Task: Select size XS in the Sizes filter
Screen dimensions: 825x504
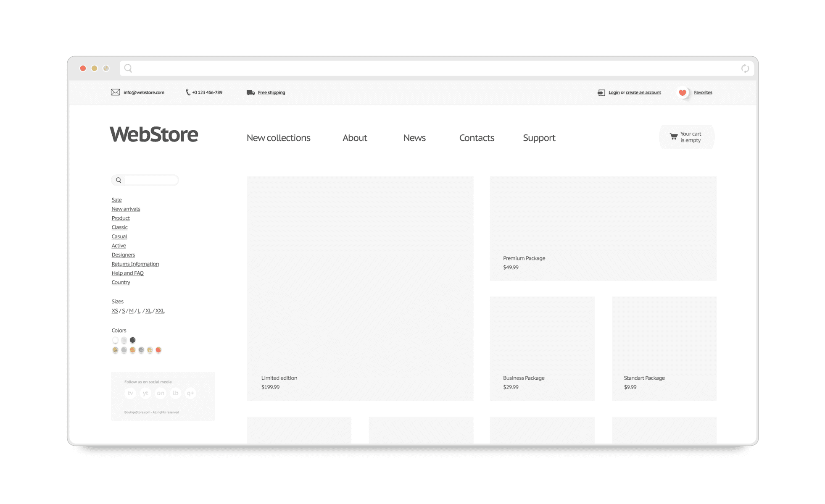Action: [x=114, y=311]
